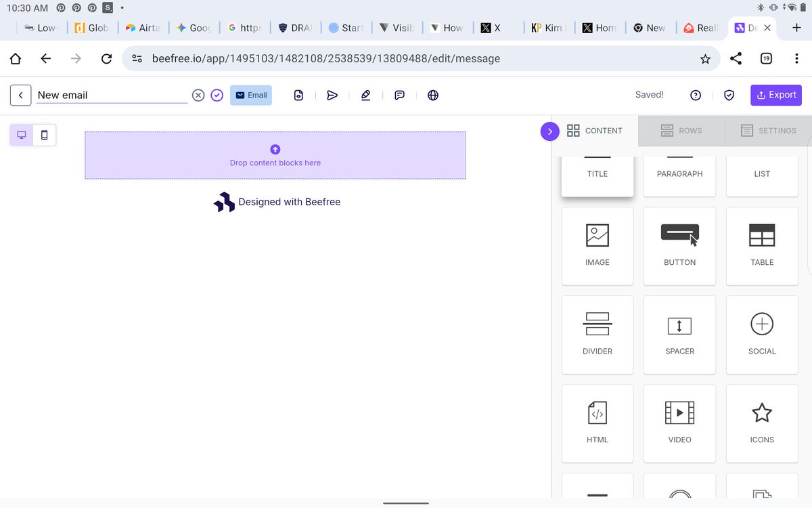Open the Settings tab
The width and height of the screenshot is (812, 508).
[x=769, y=131]
